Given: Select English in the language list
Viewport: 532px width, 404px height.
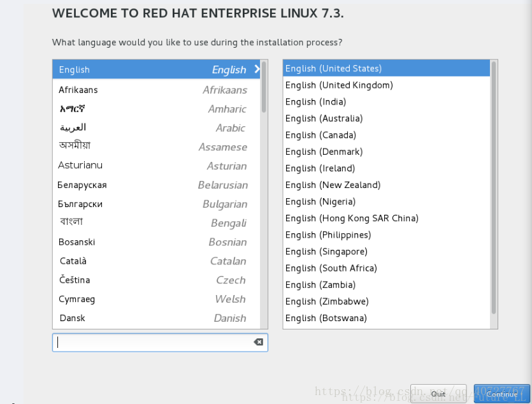Looking at the screenshot, I should (x=156, y=69).
